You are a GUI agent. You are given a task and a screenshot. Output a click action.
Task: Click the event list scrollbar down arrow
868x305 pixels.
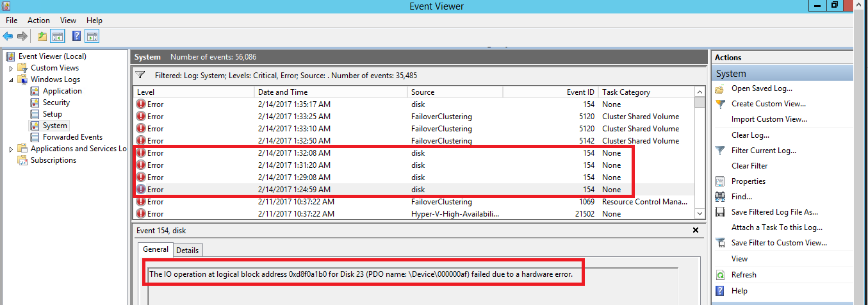(700, 213)
